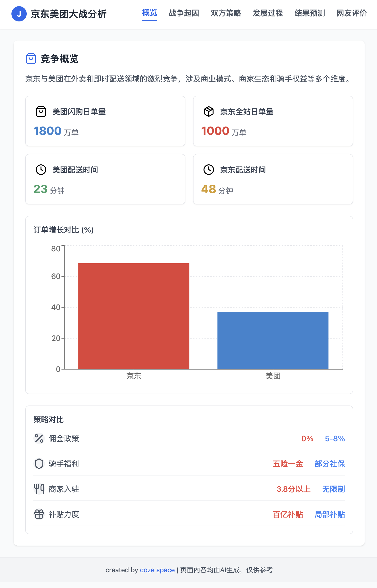
Task: Open the 战争起因 navigation tab
Action: coord(184,13)
